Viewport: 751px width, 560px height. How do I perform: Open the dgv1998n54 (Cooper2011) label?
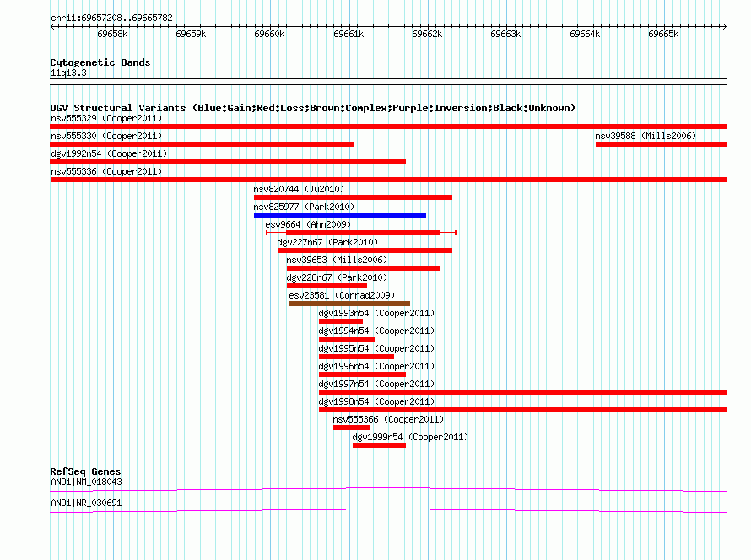pos(376,401)
